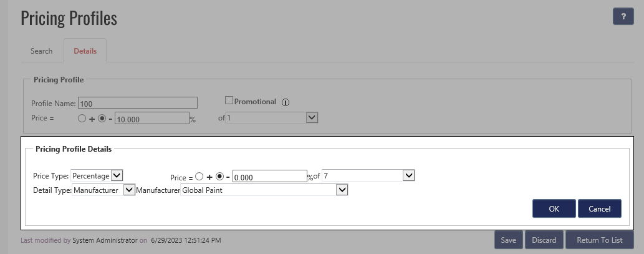
Task: Select plus radio in Pricing Profile Details
Action: (199, 177)
